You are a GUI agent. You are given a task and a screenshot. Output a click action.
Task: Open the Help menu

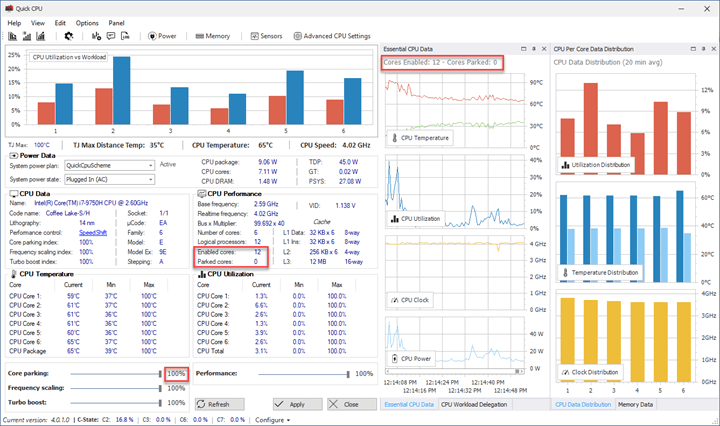pyautogui.click(x=14, y=23)
